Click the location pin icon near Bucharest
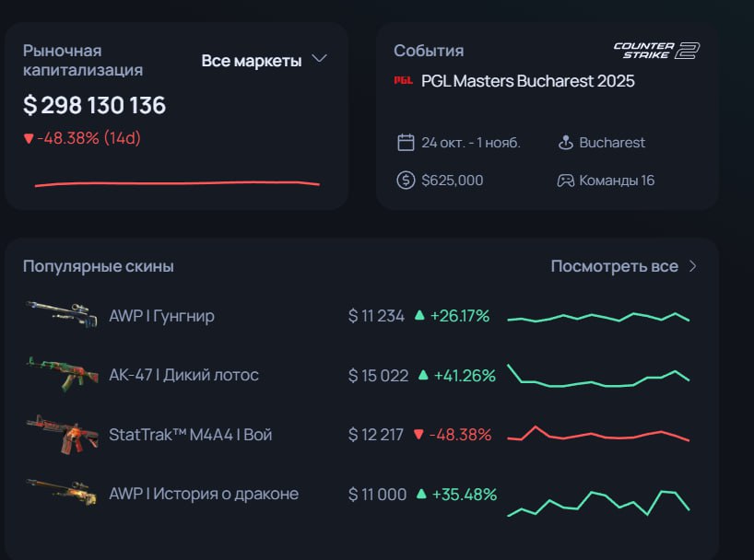754x560 pixels. click(x=566, y=142)
